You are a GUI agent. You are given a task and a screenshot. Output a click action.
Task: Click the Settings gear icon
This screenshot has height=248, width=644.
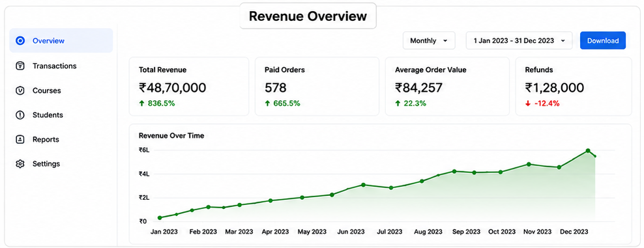pyautogui.click(x=20, y=164)
